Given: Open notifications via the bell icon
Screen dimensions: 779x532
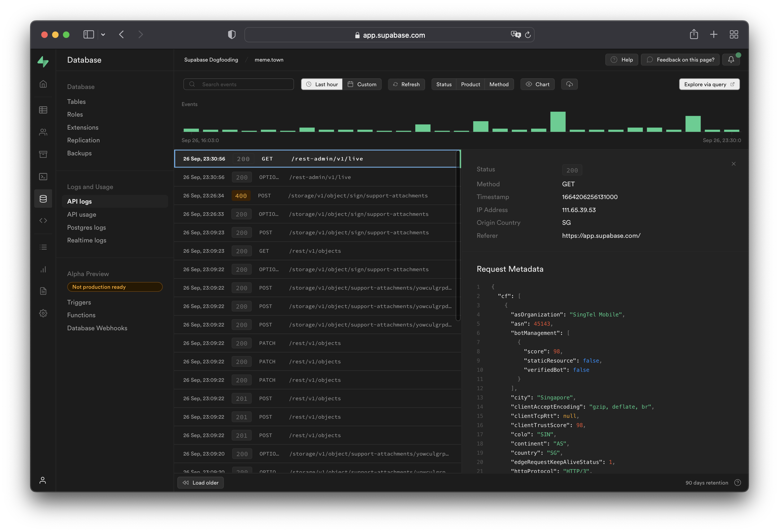Looking at the screenshot, I should click(731, 60).
